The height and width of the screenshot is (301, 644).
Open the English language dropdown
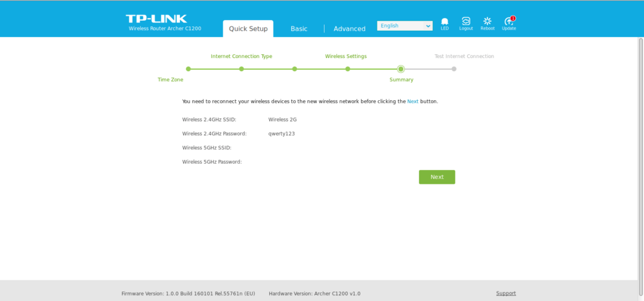(x=404, y=26)
